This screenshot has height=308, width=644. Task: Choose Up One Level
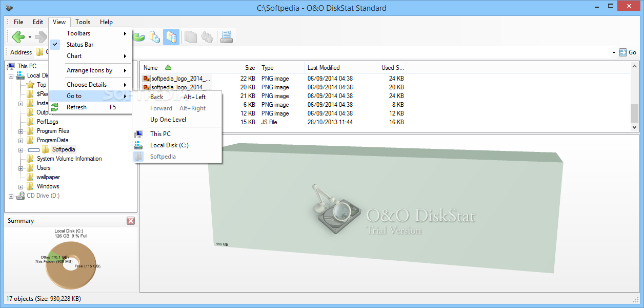point(177,120)
